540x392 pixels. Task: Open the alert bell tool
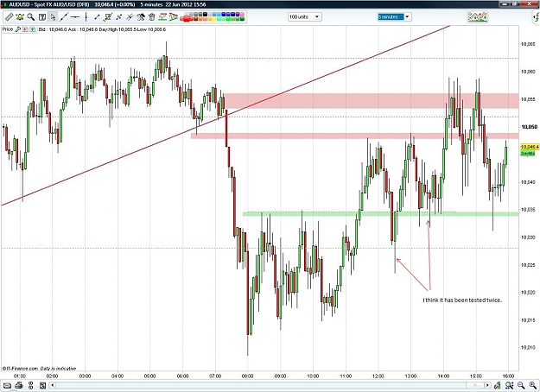point(20,17)
